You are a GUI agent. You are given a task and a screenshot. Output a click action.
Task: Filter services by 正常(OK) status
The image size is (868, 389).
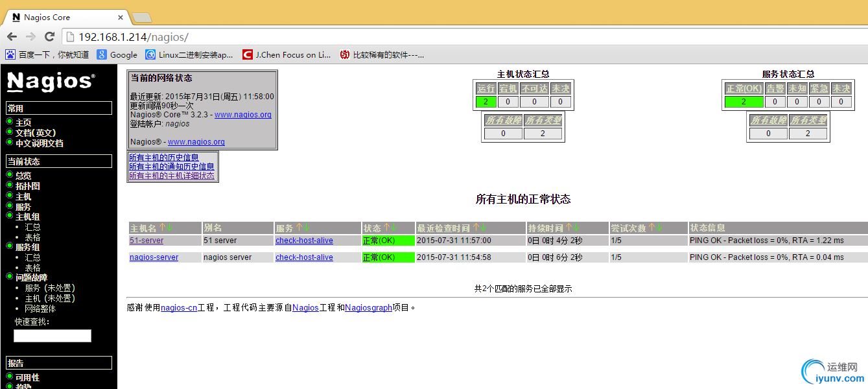pos(744,88)
